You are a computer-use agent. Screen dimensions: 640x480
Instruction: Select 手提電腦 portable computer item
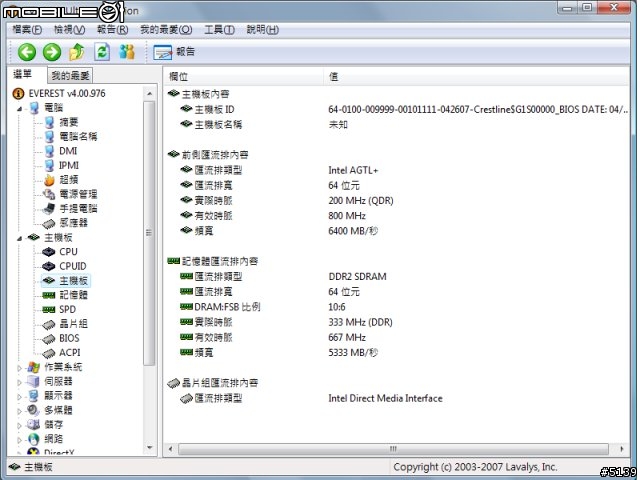coord(71,209)
